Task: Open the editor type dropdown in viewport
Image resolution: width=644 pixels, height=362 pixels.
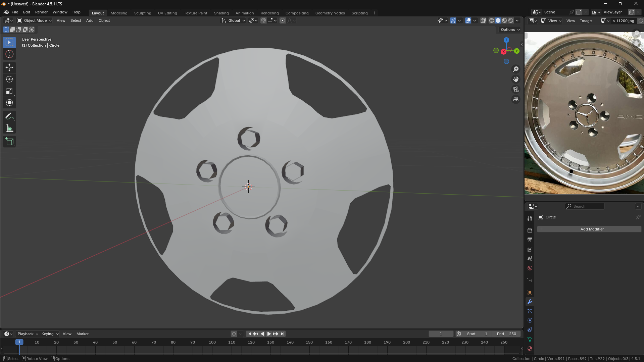Action: tap(8, 20)
